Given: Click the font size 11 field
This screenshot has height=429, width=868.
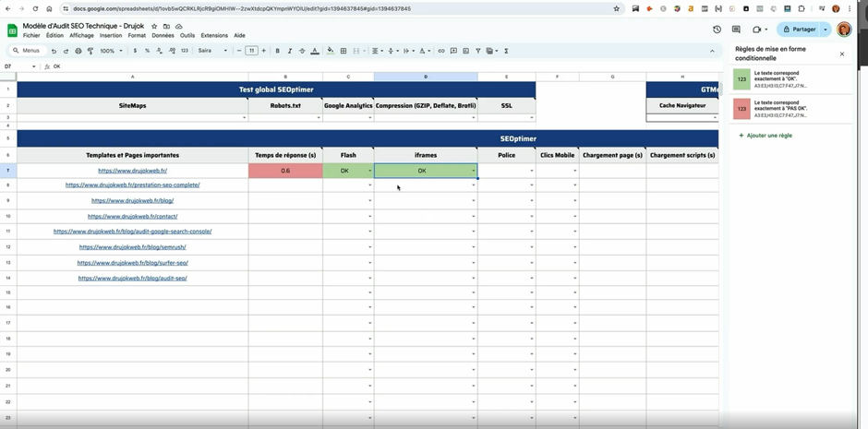Looking at the screenshot, I should click(x=251, y=51).
